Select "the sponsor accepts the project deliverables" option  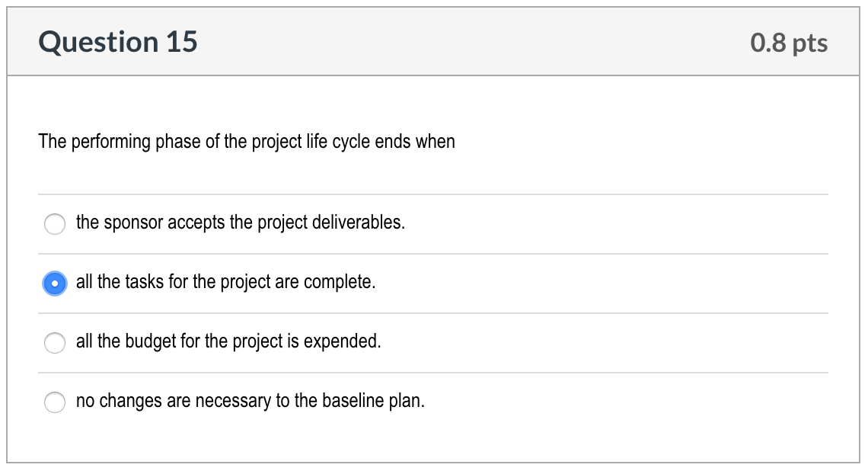coord(55,224)
